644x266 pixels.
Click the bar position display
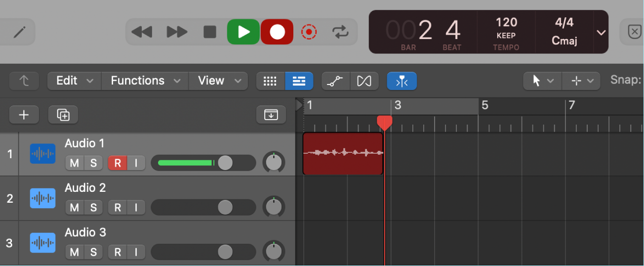[x=408, y=31]
